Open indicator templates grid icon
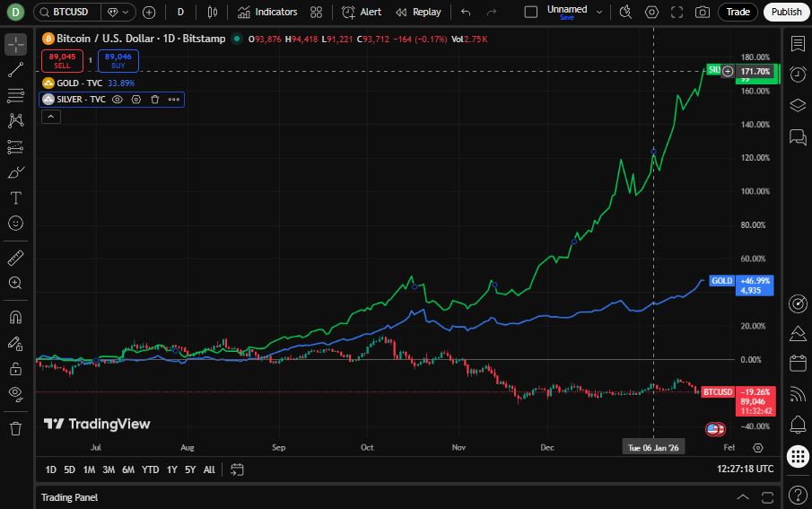The width and height of the screenshot is (812, 509). pyautogui.click(x=317, y=12)
